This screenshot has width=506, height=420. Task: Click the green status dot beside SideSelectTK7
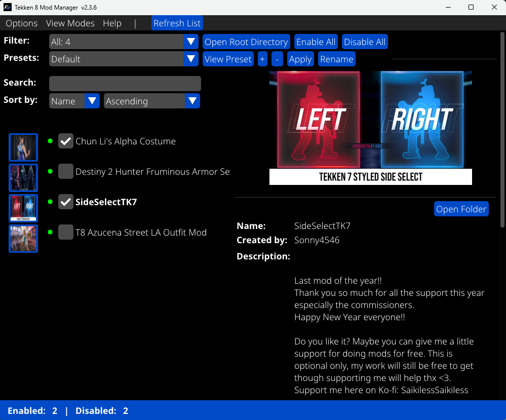pos(50,202)
